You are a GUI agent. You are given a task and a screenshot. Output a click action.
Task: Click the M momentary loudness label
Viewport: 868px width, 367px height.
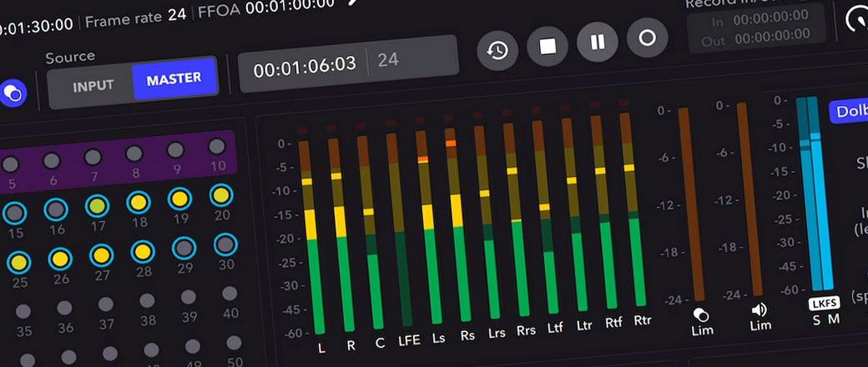[x=834, y=319]
